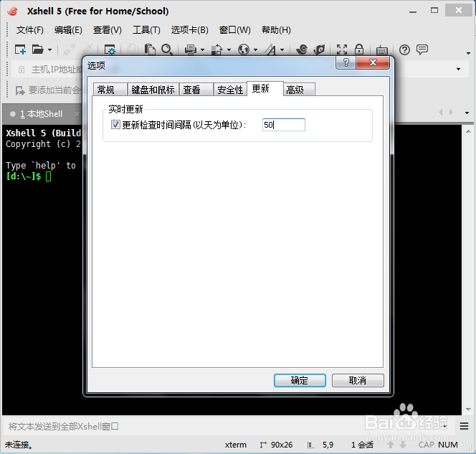Click the Paste clipboard icon

click(150, 49)
